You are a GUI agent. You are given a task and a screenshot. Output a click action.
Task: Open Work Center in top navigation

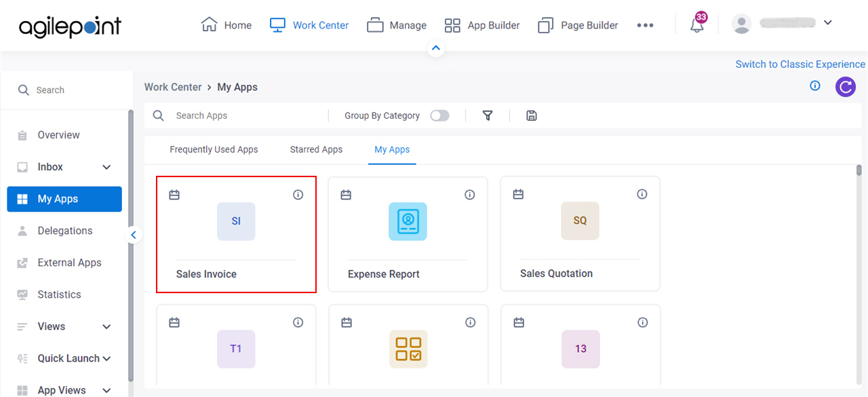coord(309,25)
